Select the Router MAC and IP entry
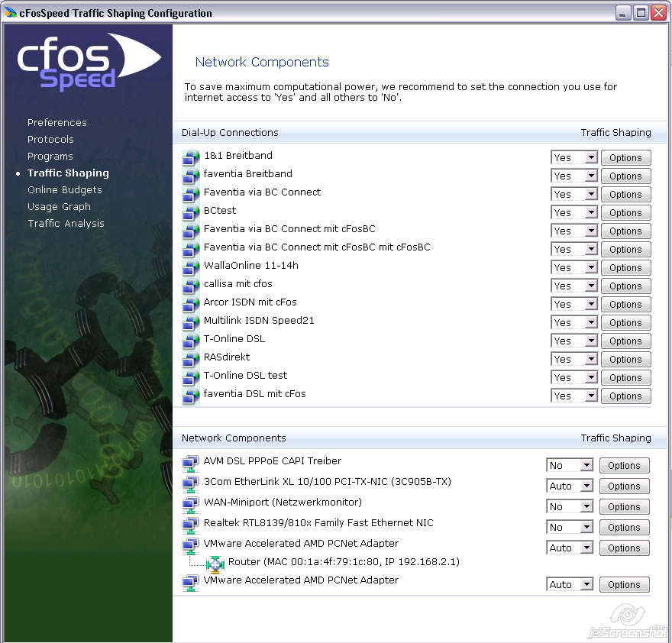 pos(344,561)
